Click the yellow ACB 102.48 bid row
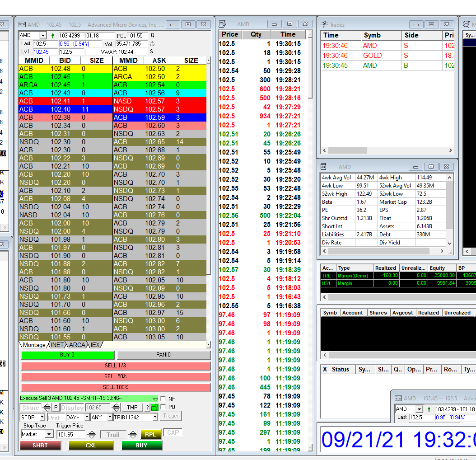Viewport: 476px width, 460px height. coord(65,69)
